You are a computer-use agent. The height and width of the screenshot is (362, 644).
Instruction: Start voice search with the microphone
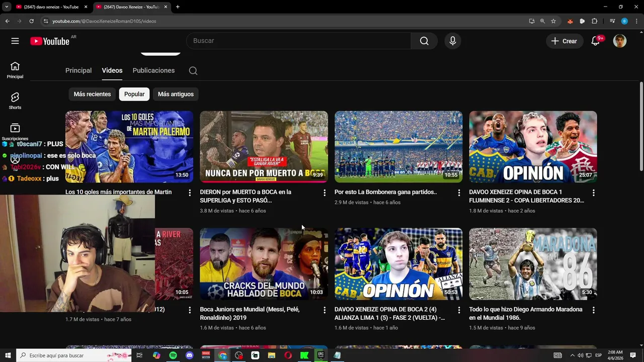tap(452, 41)
